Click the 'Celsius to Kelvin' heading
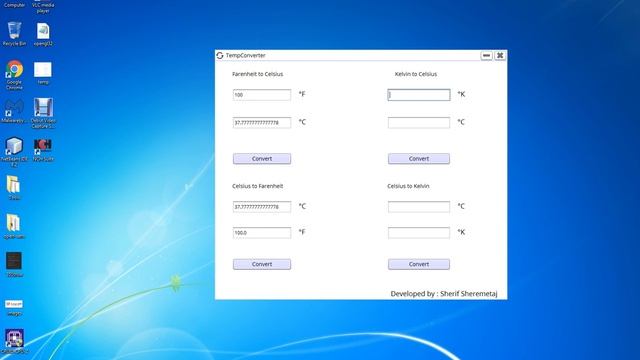This screenshot has height=360, width=640. 408,186
